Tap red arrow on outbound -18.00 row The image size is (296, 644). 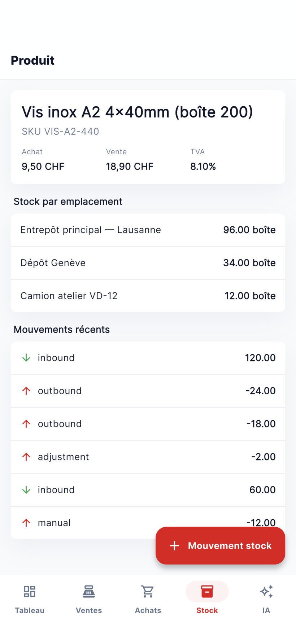click(26, 424)
